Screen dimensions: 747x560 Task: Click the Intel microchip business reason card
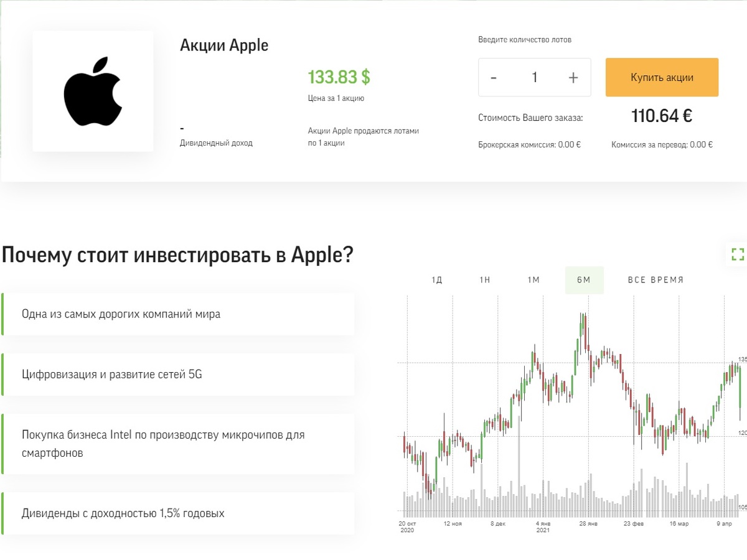coord(177,443)
